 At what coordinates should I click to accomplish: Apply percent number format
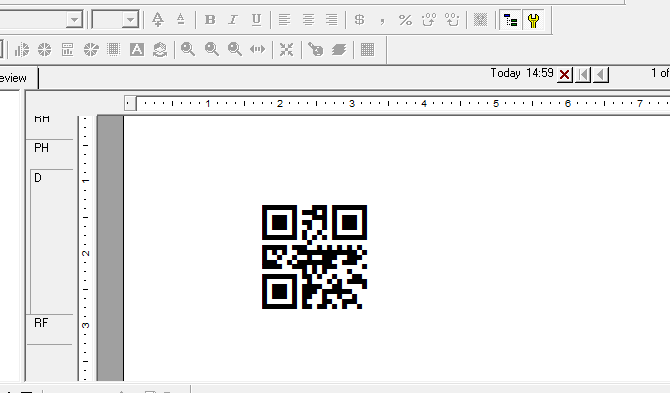click(x=405, y=20)
